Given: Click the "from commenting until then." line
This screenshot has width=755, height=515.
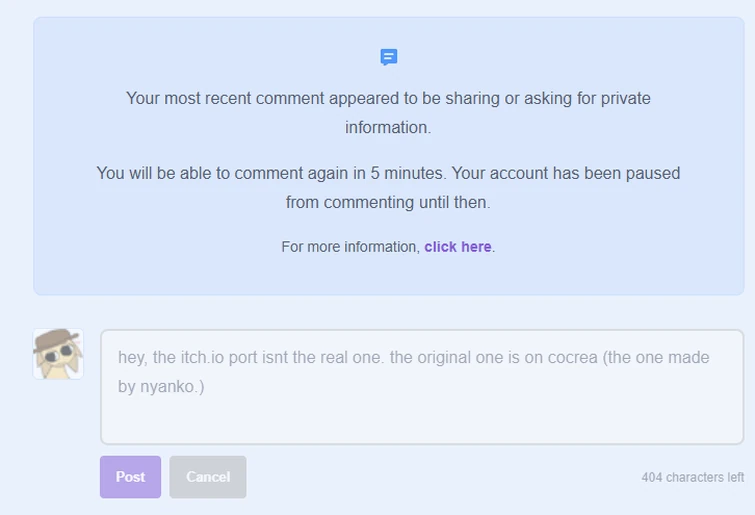Looking at the screenshot, I should click(x=388, y=202).
